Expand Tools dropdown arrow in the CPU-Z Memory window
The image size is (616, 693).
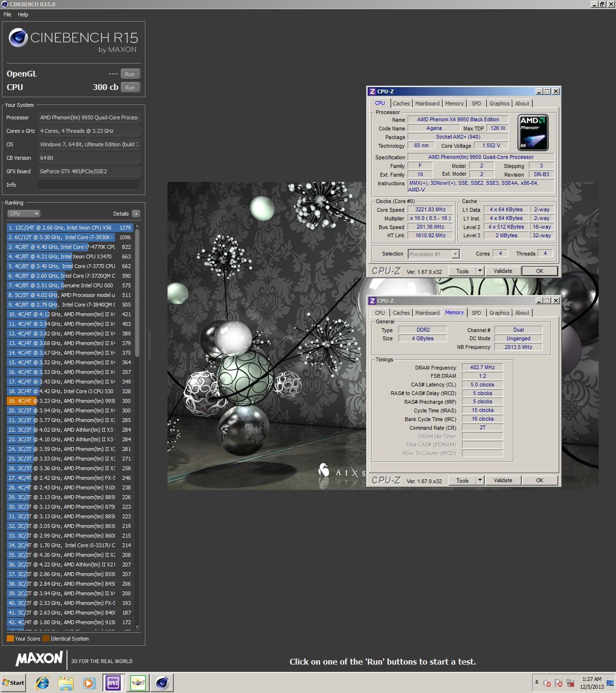click(x=480, y=480)
